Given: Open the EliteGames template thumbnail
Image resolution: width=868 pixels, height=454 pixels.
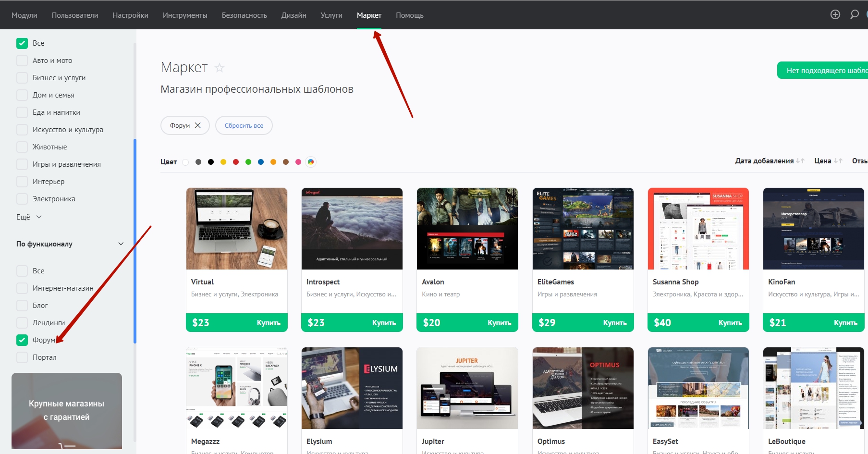Looking at the screenshot, I should point(583,229).
